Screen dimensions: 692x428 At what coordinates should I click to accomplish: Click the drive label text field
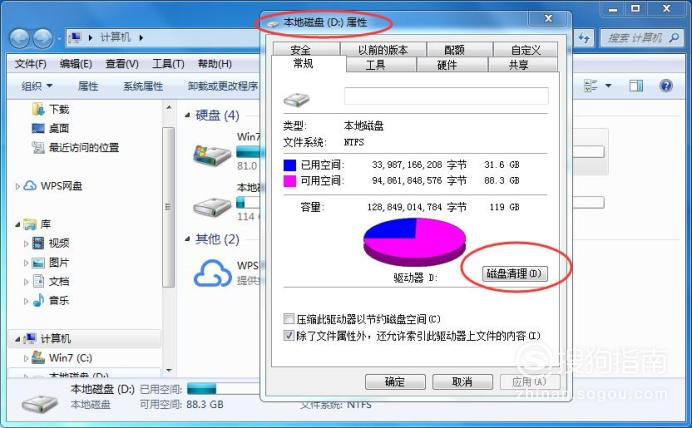click(446, 96)
